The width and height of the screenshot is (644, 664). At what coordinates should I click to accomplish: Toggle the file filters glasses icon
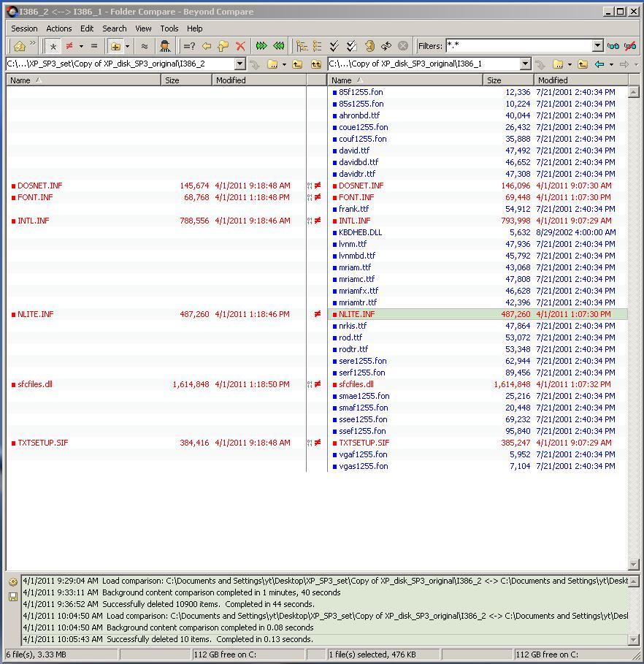613,46
